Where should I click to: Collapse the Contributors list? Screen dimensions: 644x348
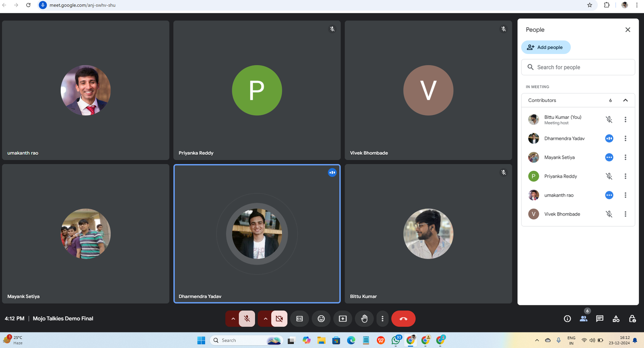tap(625, 100)
